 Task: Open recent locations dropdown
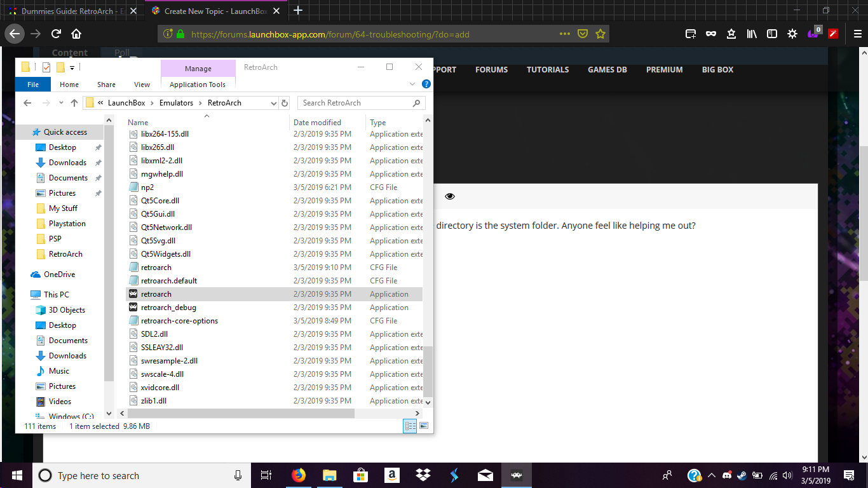coord(61,103)
